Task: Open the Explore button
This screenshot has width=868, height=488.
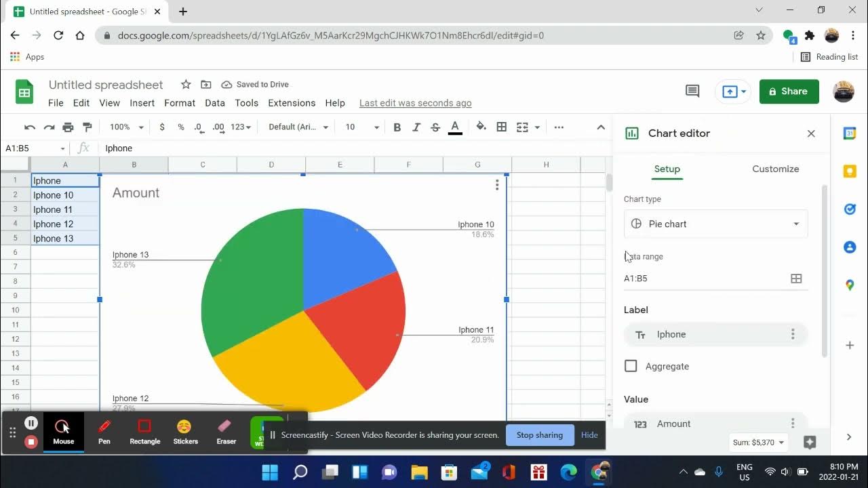Action: pyautogui.click(x=810, y=443)
